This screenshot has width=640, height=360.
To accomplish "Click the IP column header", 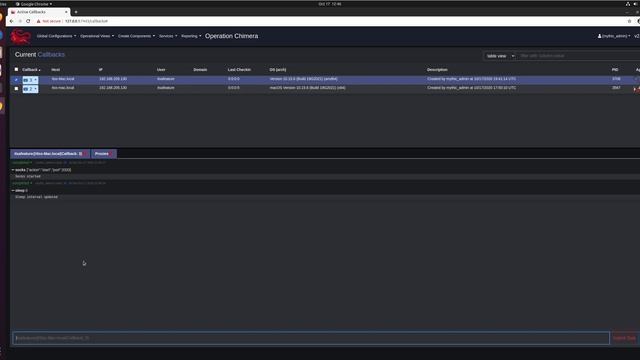I will point(100,70).
